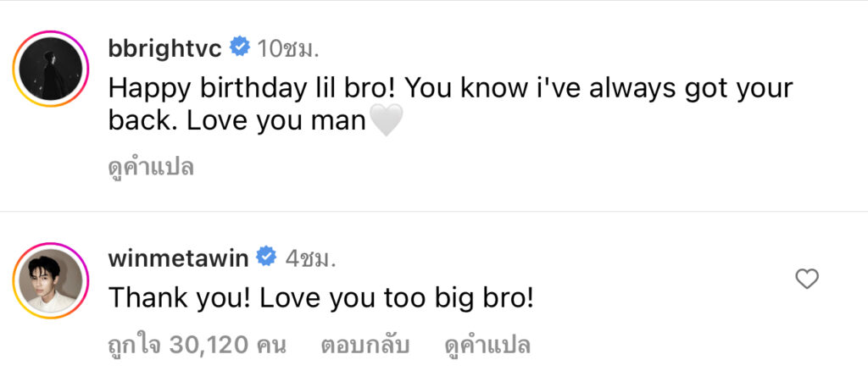
Task: Open winmetawin's profile picture
Action: click(51, 281)
